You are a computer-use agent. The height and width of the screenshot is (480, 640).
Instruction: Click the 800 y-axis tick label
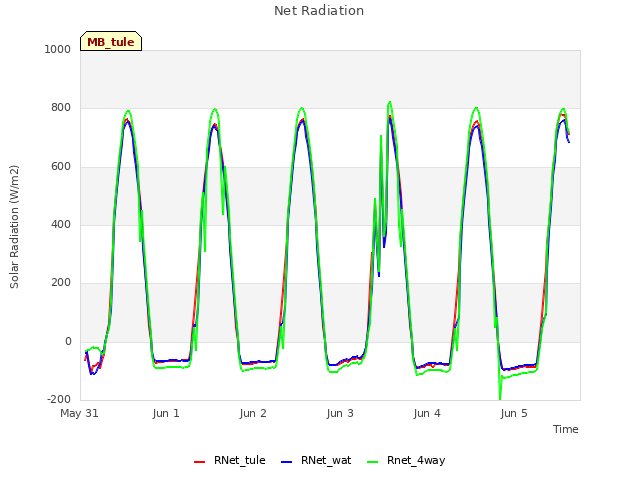[61, 107]
